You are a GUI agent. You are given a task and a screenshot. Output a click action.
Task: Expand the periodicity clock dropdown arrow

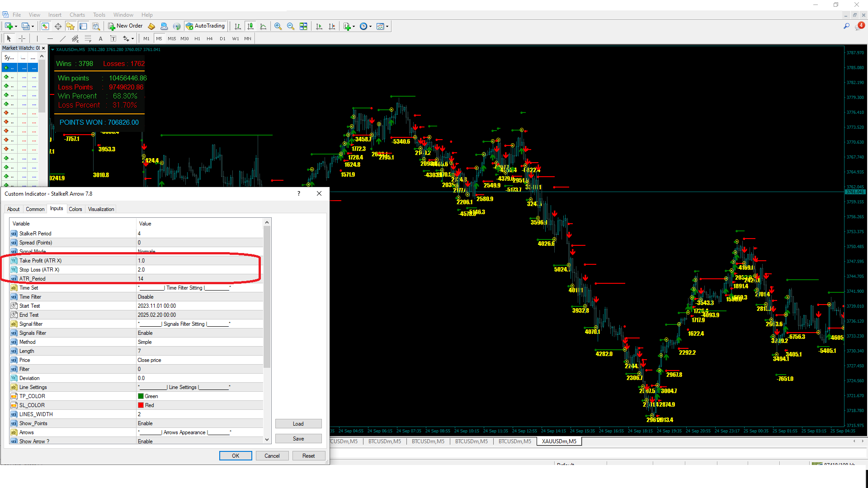[x=371, y=26]
